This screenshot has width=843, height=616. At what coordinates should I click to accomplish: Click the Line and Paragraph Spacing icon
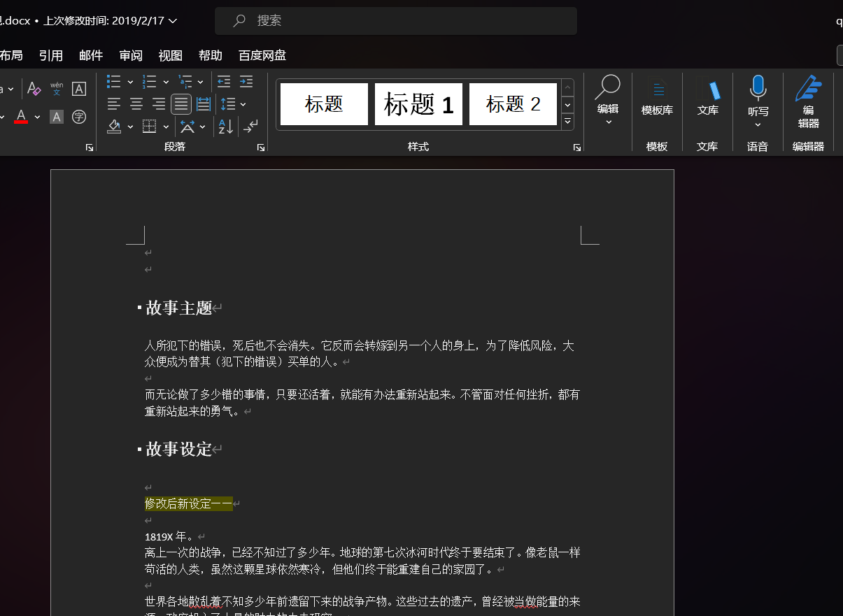click(227, 104)
